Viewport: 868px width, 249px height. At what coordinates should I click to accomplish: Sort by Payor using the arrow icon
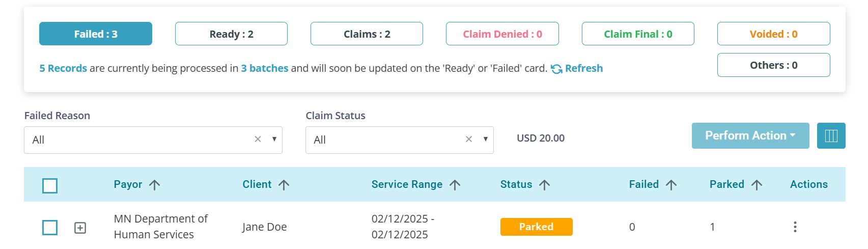click(x=155, y=185)
